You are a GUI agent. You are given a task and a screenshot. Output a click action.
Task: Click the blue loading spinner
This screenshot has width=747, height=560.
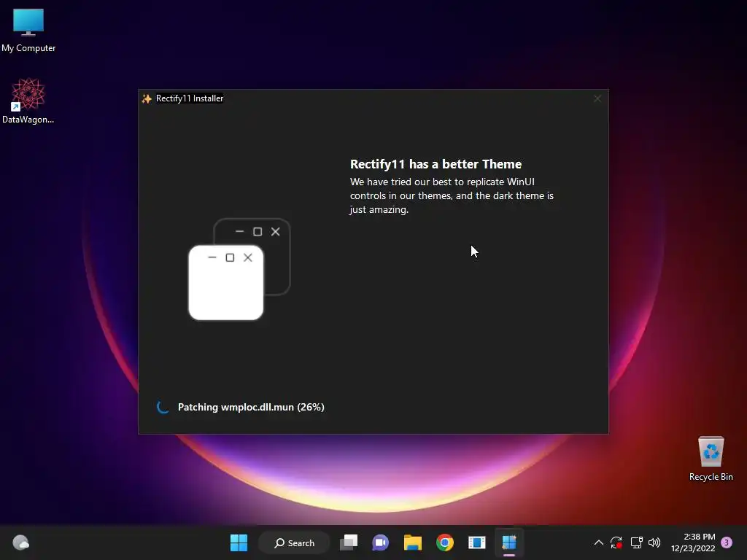coord(163,407)
